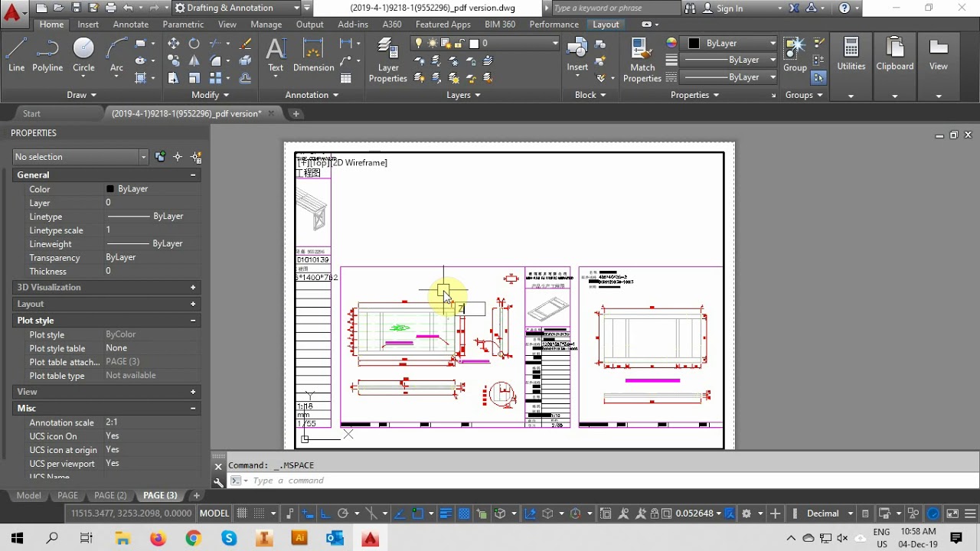Click the Dimension annotation tool
Screen dimensions: 980x551
click(x=313, y=54)
